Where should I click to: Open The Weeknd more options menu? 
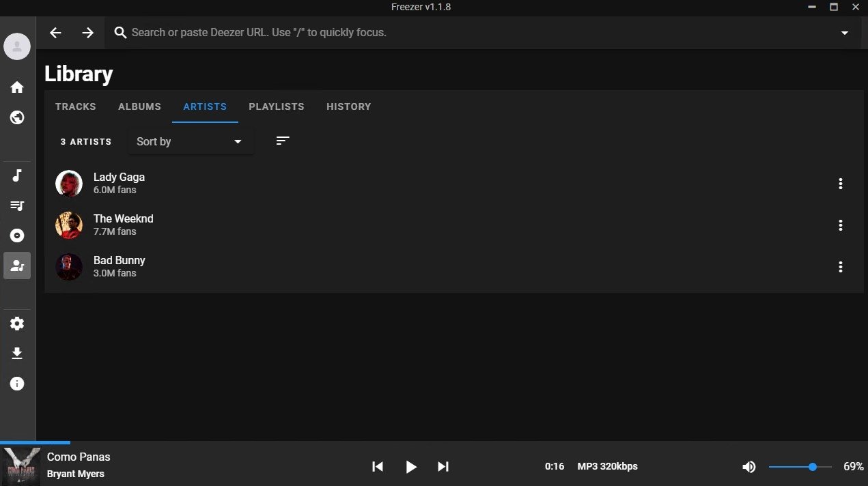point(841,225)
